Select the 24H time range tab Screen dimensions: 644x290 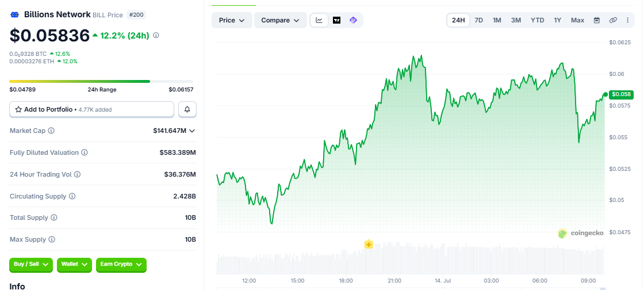458,20
